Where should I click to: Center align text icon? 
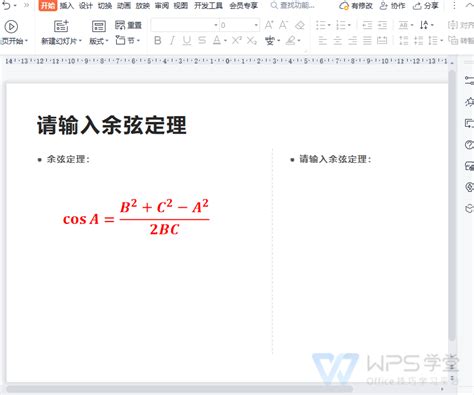[337, 41]
